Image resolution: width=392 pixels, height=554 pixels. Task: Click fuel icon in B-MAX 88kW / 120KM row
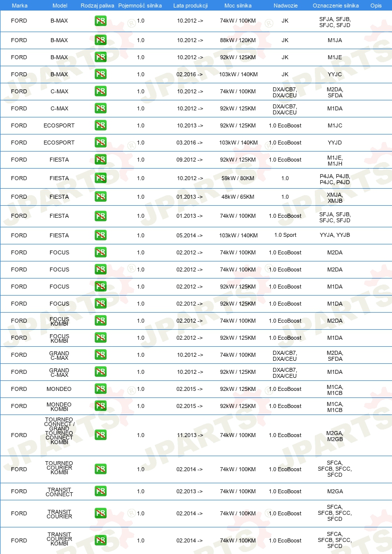click(101, 40)
